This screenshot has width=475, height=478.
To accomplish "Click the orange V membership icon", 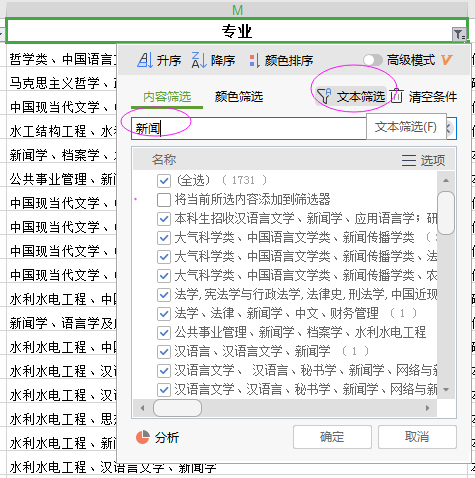I will [x=446, y=60].
